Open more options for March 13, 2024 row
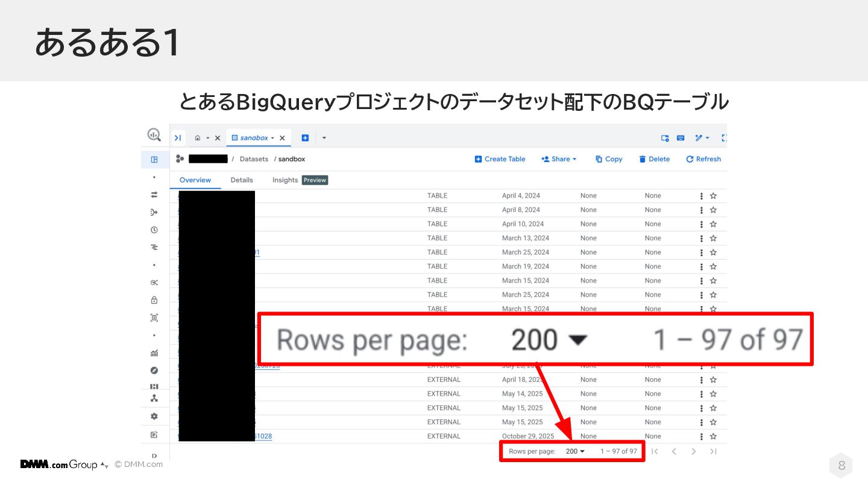The width and height of the screenshot is (868, 488). pyautogui.click(x=702, y=239)
